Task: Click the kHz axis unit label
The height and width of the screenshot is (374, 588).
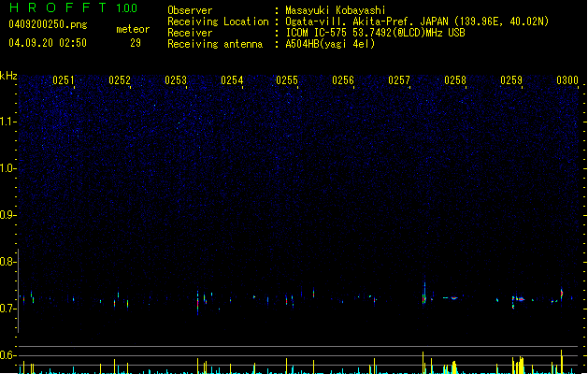Action: click(8, 76)
